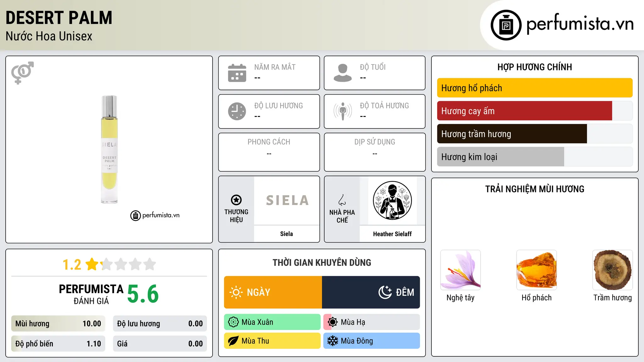The height and width of the screenshot is (362, 644).
Task: Click the Hổ phách note caption
Action: point(536,298)
